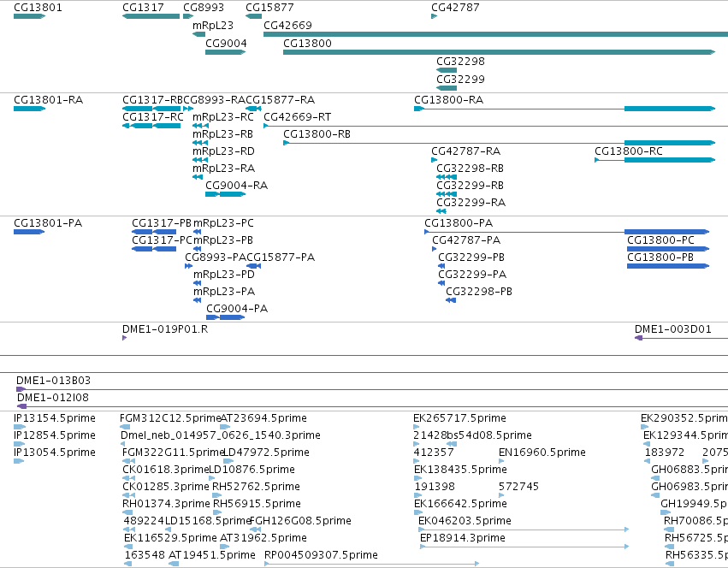728x568 pixels.
Task: Select the EK046203.5prime EST span
Action: 524,530
